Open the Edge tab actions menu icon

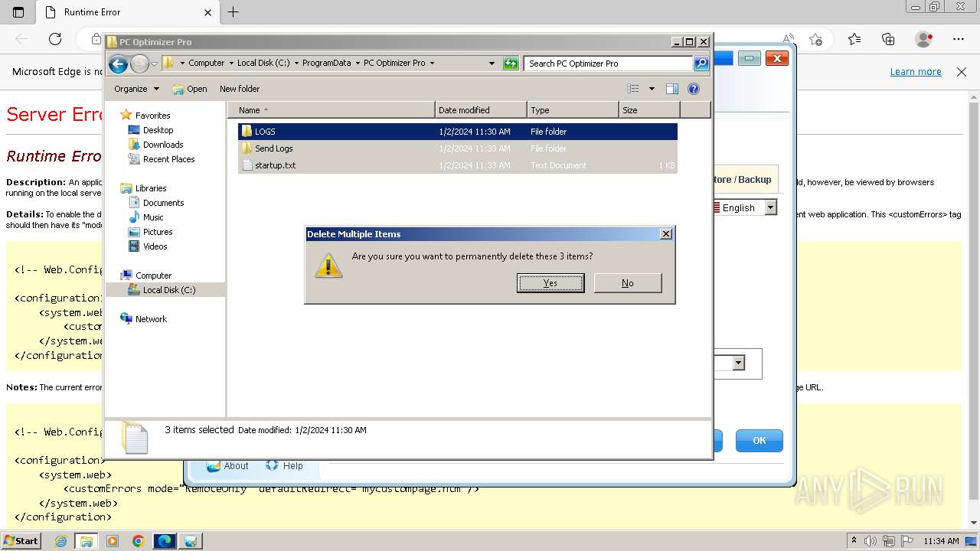point(18,12)
